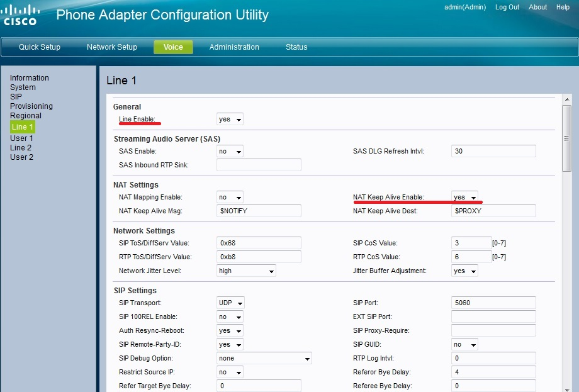Click the settings panel scroll-up arrow

coord(567,99)
